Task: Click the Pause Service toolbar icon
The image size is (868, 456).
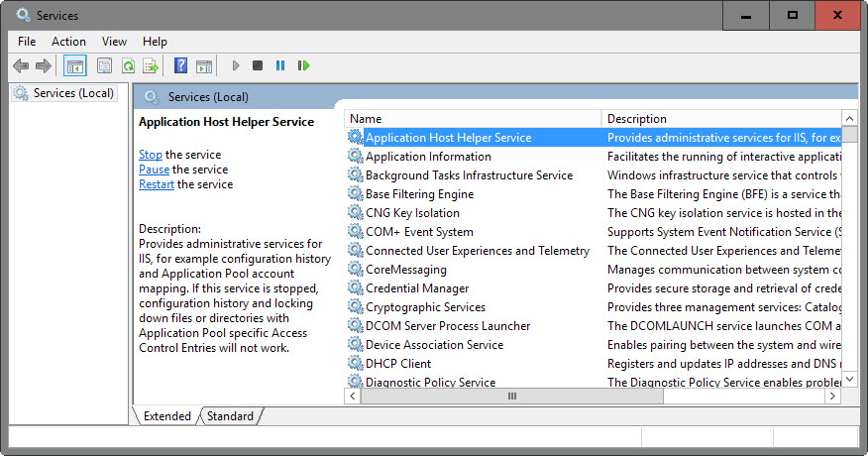Action: pyautogui.click(x=280, y=66)
